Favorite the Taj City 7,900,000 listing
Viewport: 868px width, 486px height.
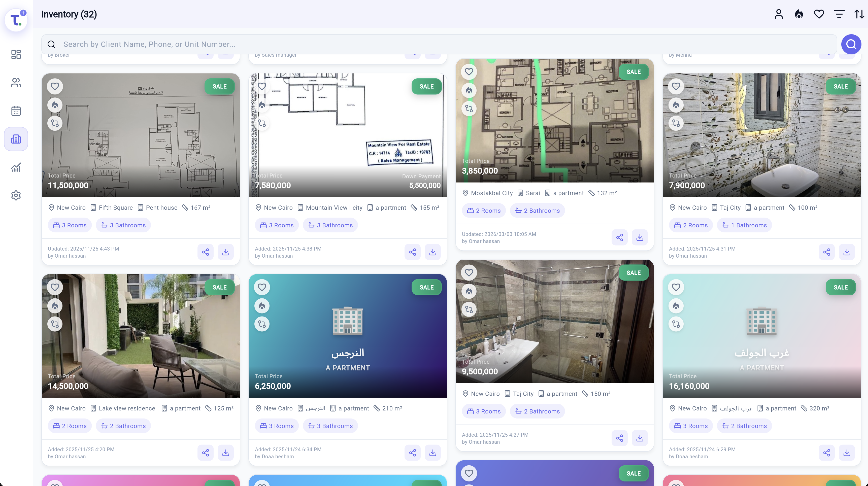[x=676, y=86]
